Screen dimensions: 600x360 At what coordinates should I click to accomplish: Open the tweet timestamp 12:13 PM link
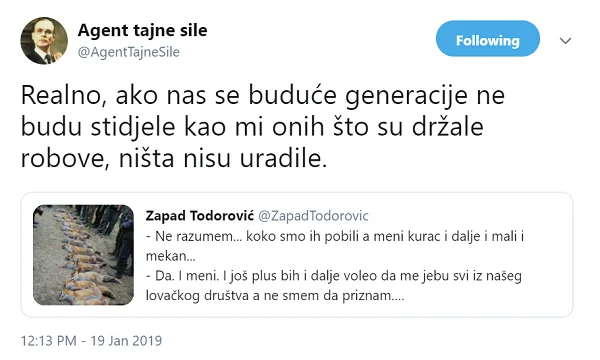[x=49, y=340]
